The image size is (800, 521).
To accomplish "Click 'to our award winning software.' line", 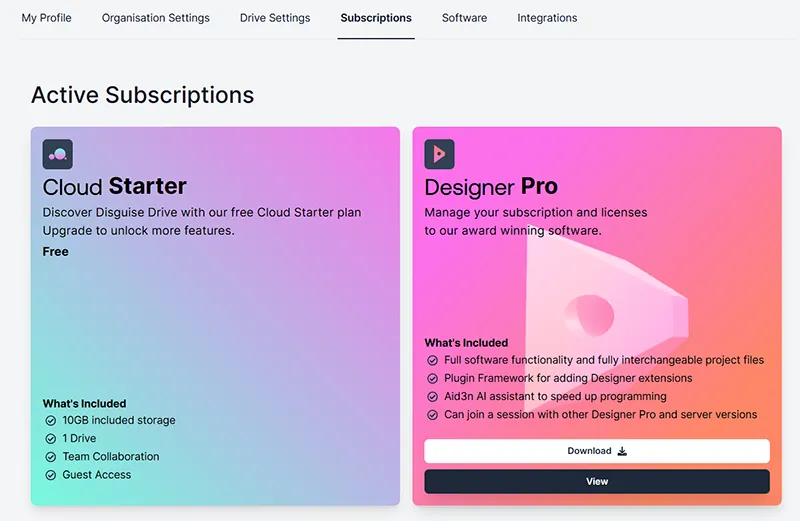I will 513,231.
